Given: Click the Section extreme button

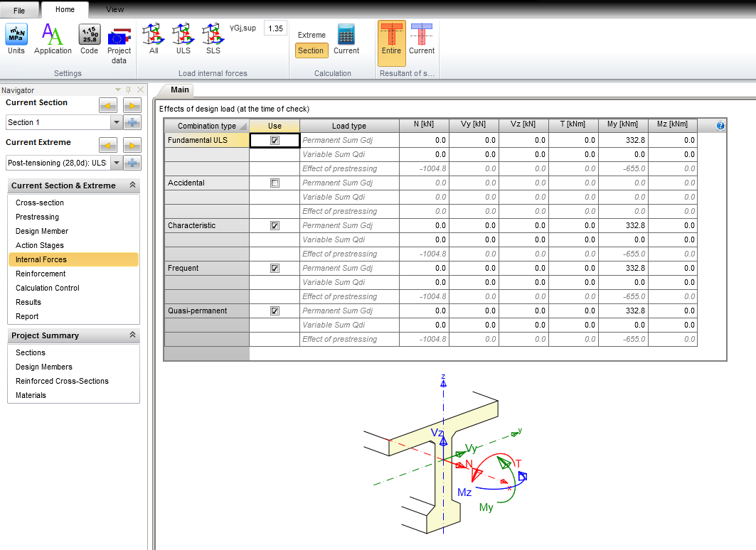Looking at the screenshot, I should [x=311, y=50].
